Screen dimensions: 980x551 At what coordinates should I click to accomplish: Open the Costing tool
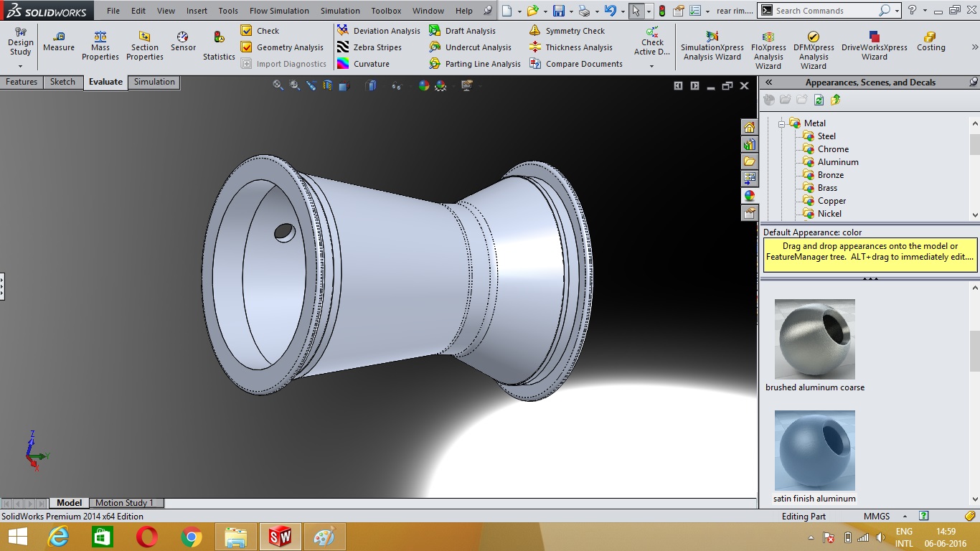point(930,42)
